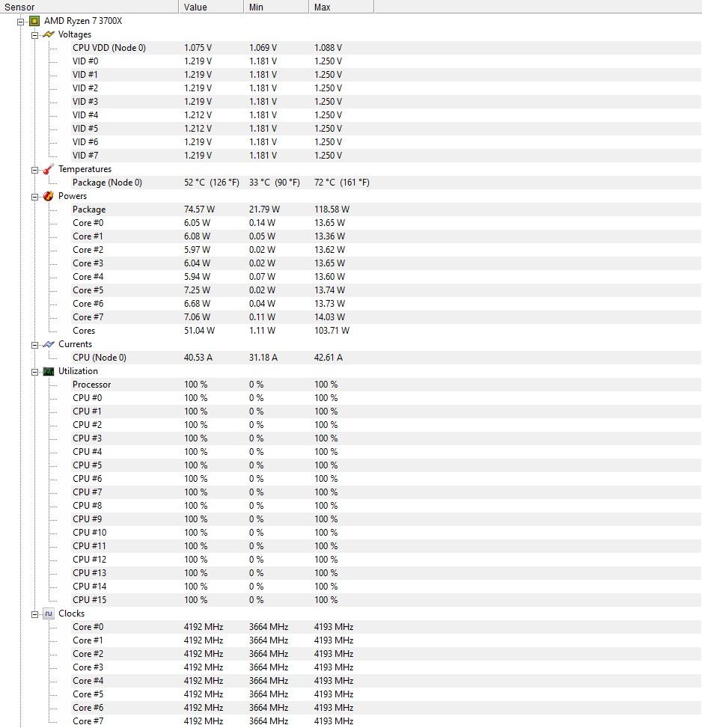Select the CPU VDD (Node 0) row
Viewport: 702px width, 728px height.
pos(385,48)
